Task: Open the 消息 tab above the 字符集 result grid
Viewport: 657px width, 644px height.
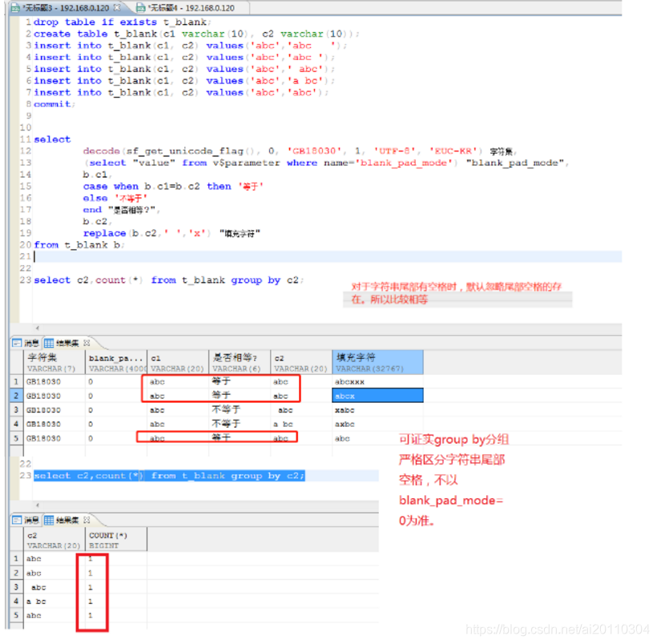Action: (26, 343)
